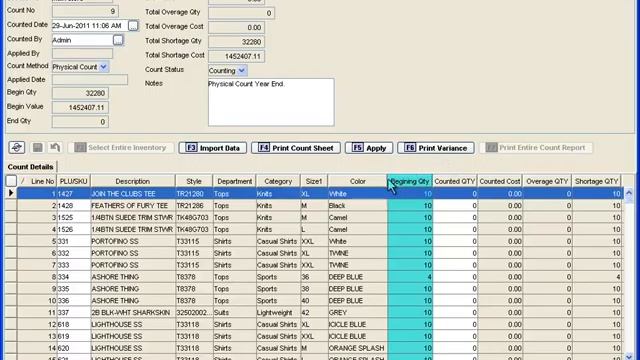The height and width of the screenshot is (360, 640).
Task: Click PLU/SKU cell 1526
Action: [73, 229]
